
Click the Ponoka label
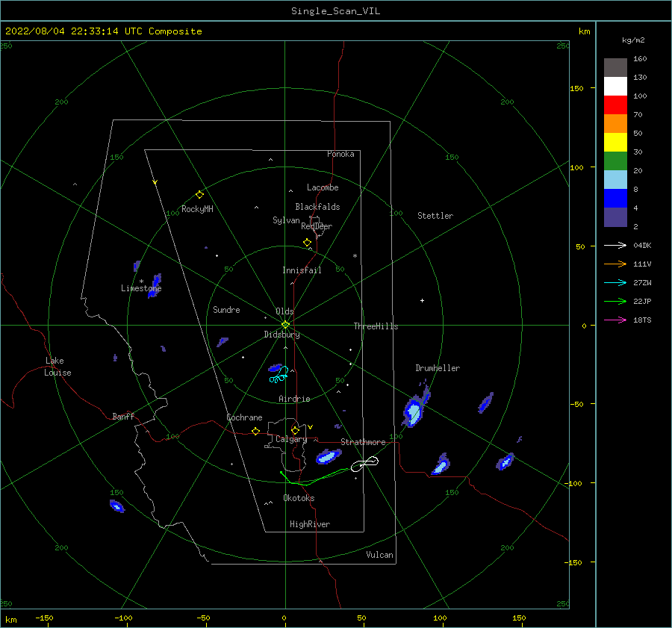pos(340,154)
